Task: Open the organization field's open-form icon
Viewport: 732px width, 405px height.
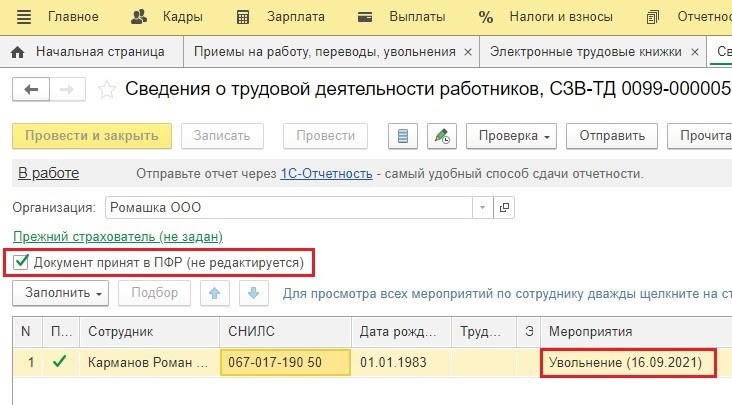Action: (504, 208)
